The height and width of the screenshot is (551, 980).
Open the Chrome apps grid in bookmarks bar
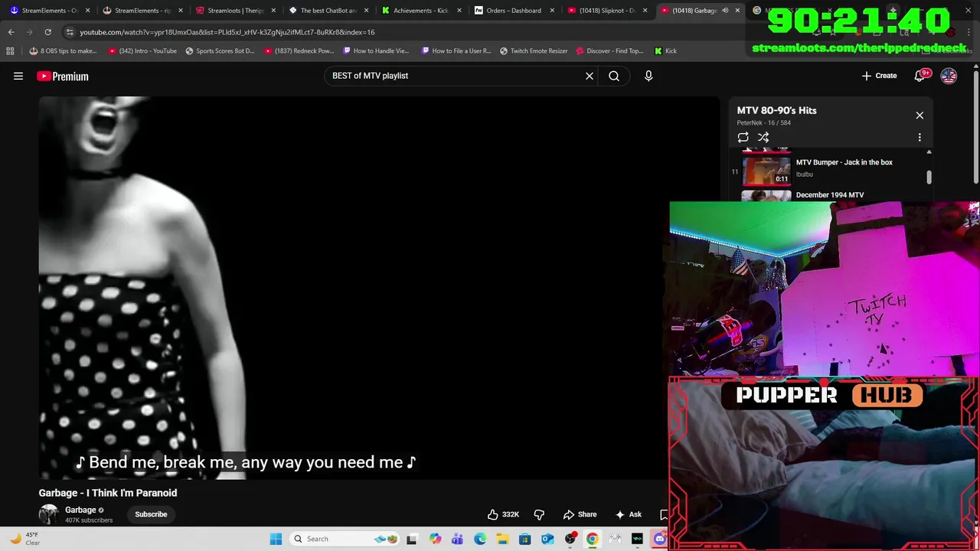[10, 51]
